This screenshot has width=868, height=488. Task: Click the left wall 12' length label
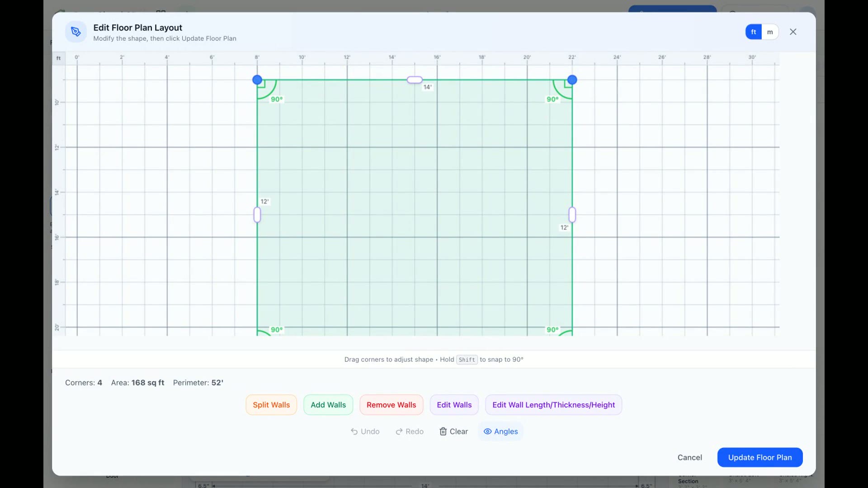265,202
